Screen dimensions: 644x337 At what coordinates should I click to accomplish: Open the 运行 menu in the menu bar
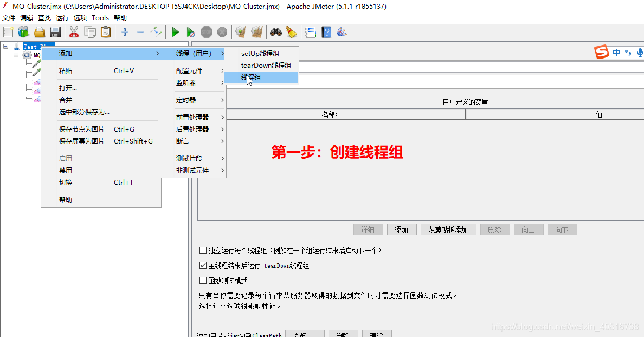(x=62, y=17)
